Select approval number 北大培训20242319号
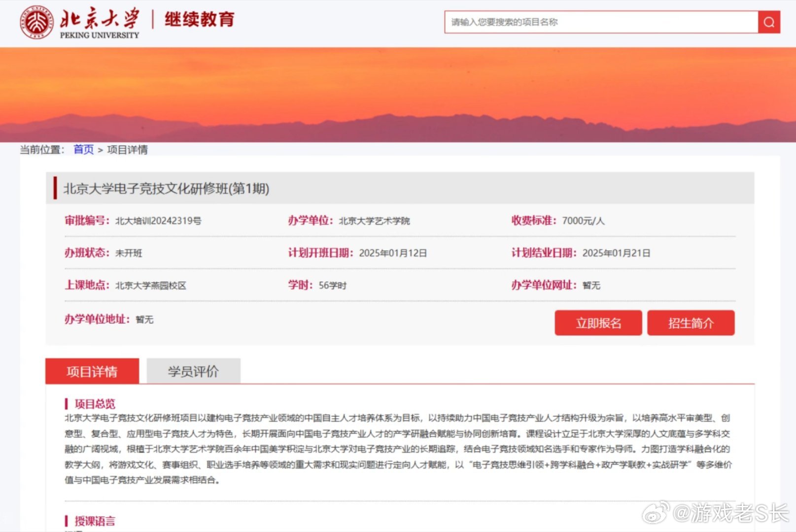Viewport: 796px width, 532px height. pyautogui.click(x=158, y=221)
